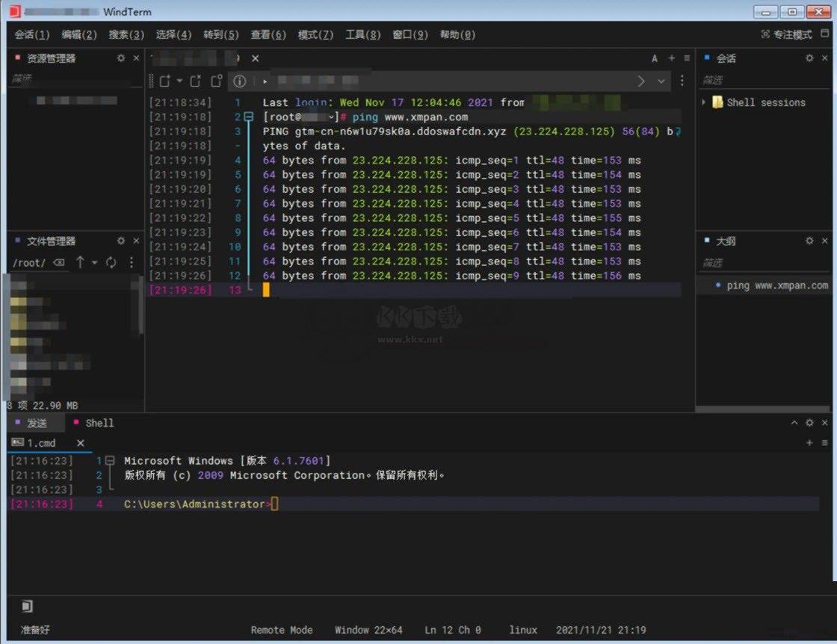
Task: Click the new session icon in terminal toolbar
Action: coord(165,81)
